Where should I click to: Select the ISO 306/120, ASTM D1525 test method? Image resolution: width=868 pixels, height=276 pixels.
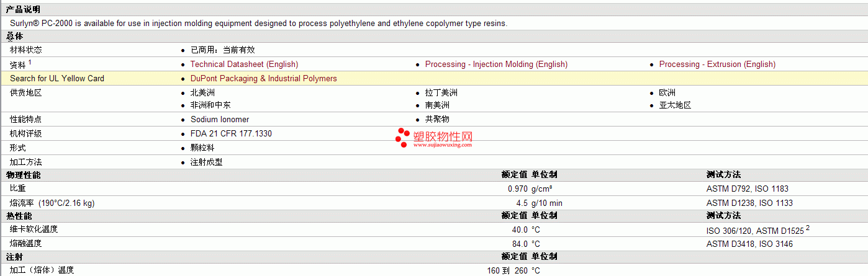755,230
